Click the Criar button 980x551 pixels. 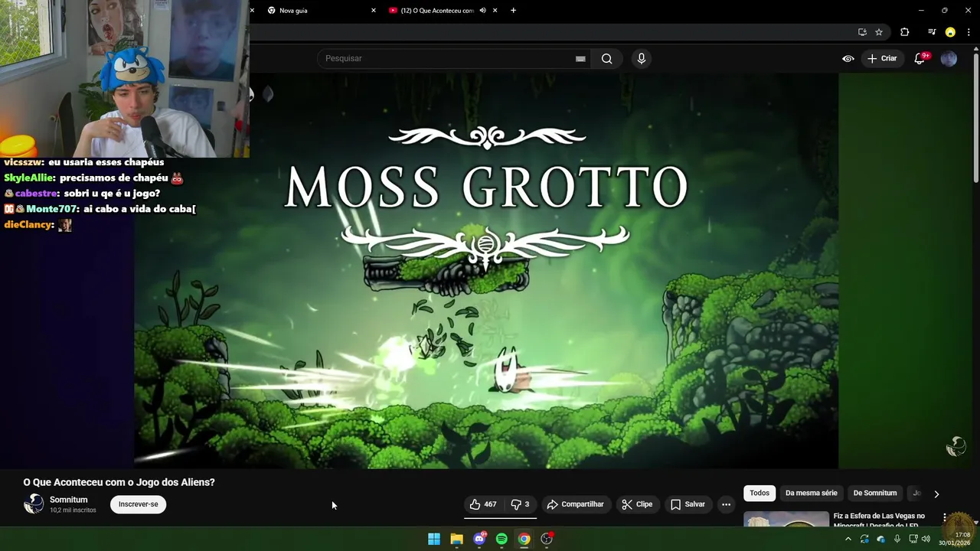coord(882,58)
